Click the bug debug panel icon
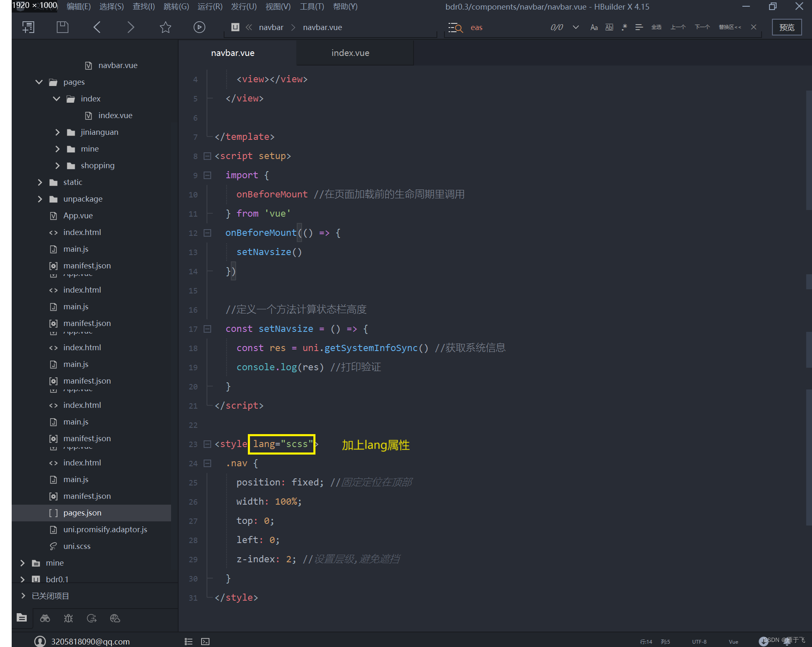Image resolution: width=812 pixels, height=647 pixels. 68,618
